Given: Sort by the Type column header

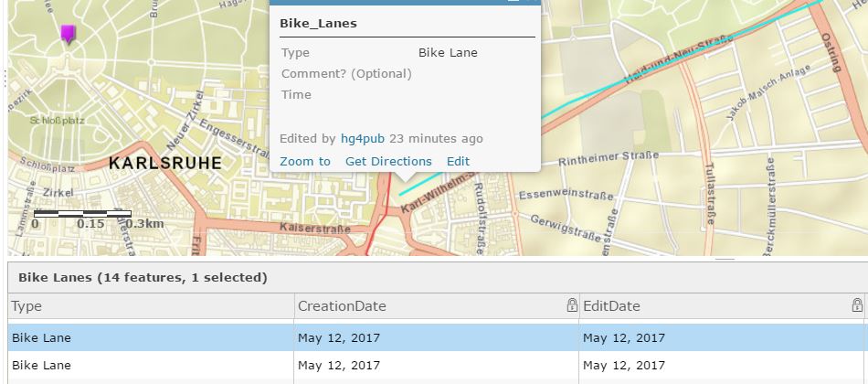Looking at the screenshot, I should pyautogui.click(x=151, y=306).
